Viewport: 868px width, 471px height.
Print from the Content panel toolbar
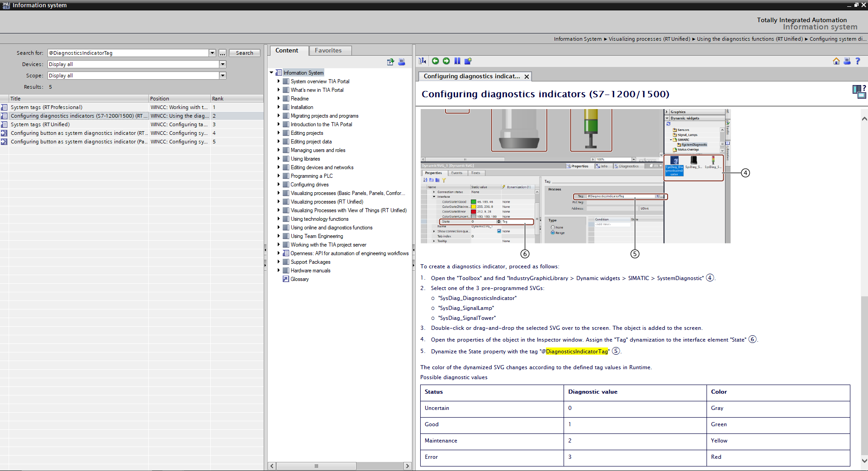pyautogui.click(x=402, y=62)
